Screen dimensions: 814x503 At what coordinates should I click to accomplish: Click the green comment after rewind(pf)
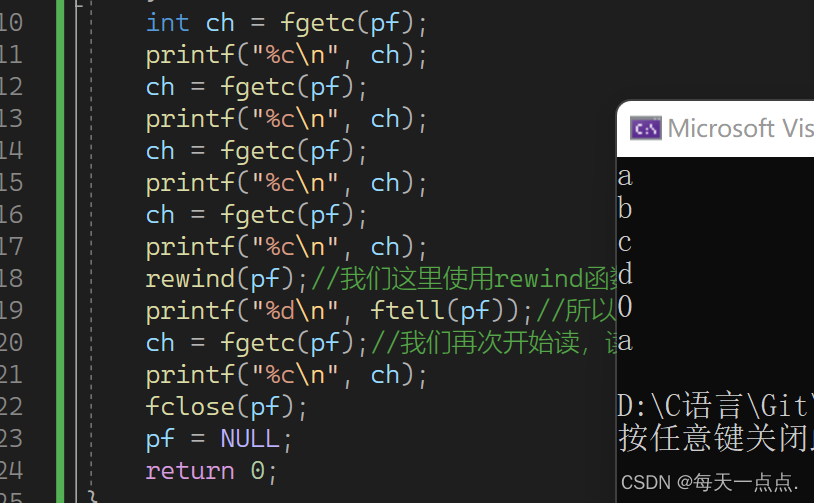pyautogui.click(x=462, y=278)
